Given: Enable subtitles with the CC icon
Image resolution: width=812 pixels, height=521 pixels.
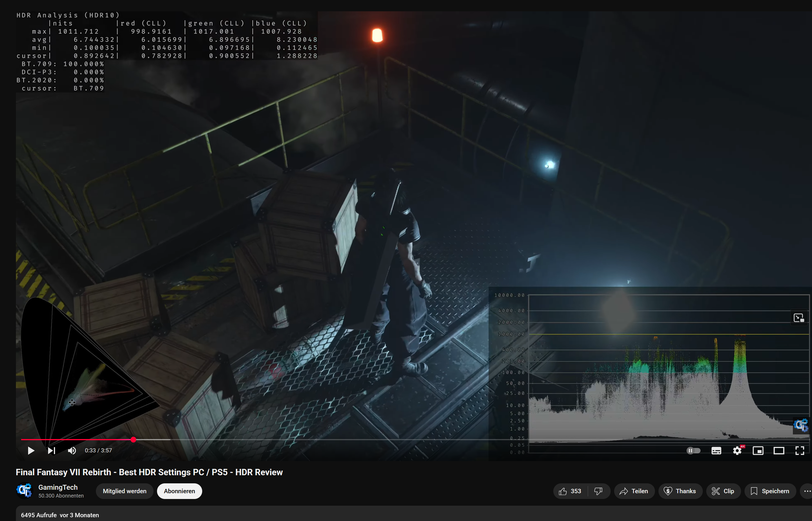Looking at the screenshot, I should (x=716, y=450).
